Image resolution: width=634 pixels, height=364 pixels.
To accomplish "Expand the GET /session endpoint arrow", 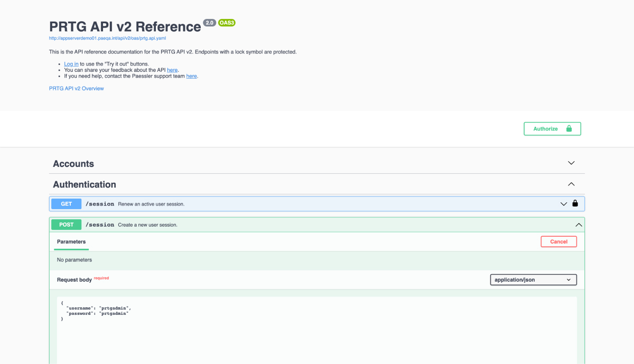I will [x=564, y=204].
